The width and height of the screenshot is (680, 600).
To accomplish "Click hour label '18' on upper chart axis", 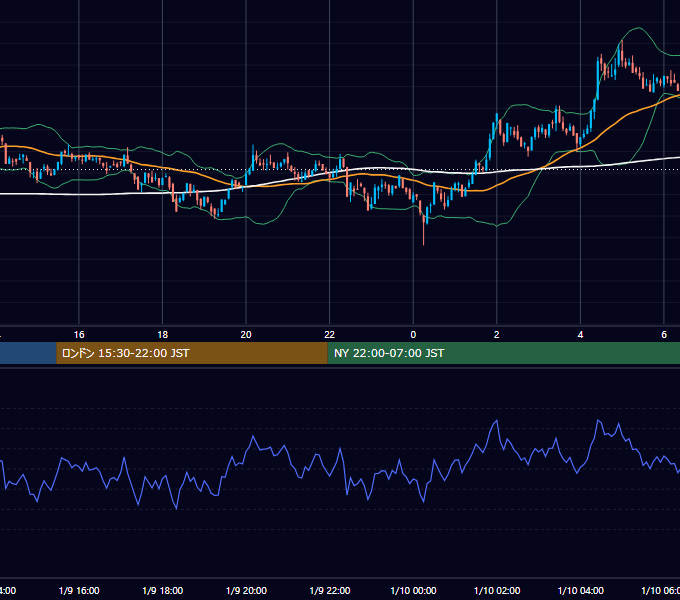I will (x=163, y=335).
